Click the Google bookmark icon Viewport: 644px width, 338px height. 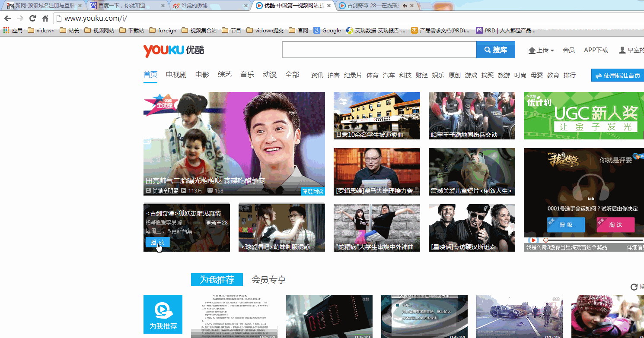pyautogui.click(x=317, y=30)
